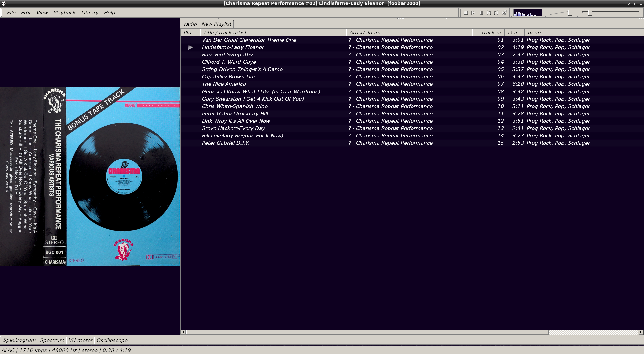This screenshot has width=644, height=354.
Task: Select Clifford T. Ward-Gaye track
Action: pos(412,62)
